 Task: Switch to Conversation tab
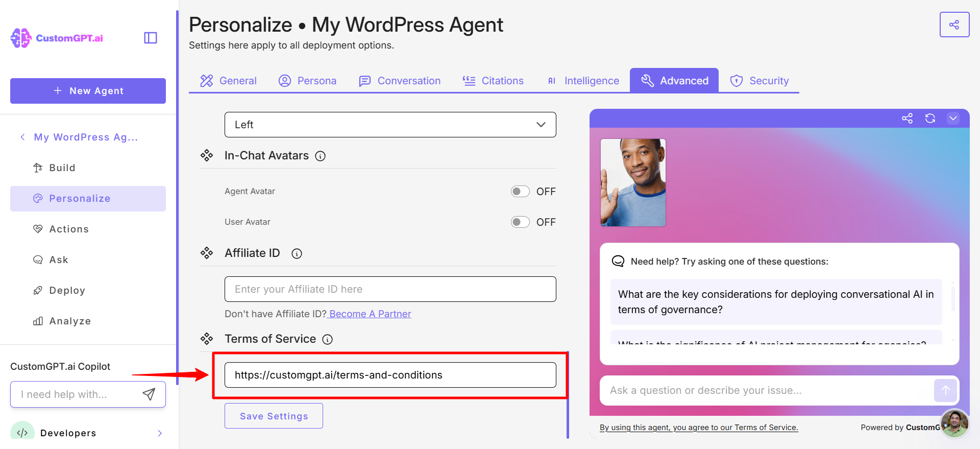pyautogui.click(x=400, y=81)
